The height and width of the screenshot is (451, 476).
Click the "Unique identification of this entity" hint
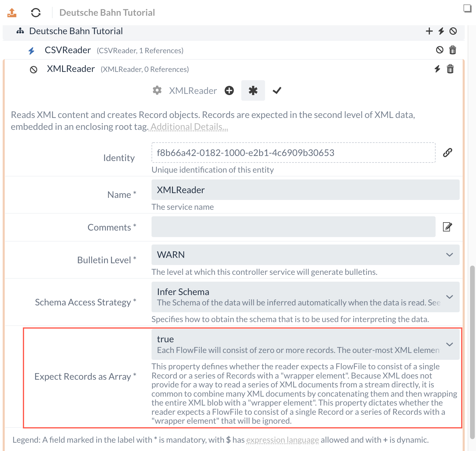[x=213, y=170]
